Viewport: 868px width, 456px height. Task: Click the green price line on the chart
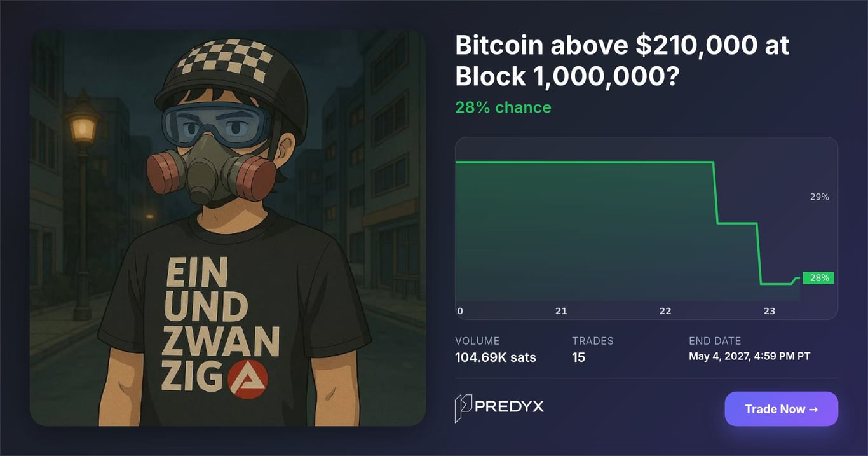pos(585,162)
